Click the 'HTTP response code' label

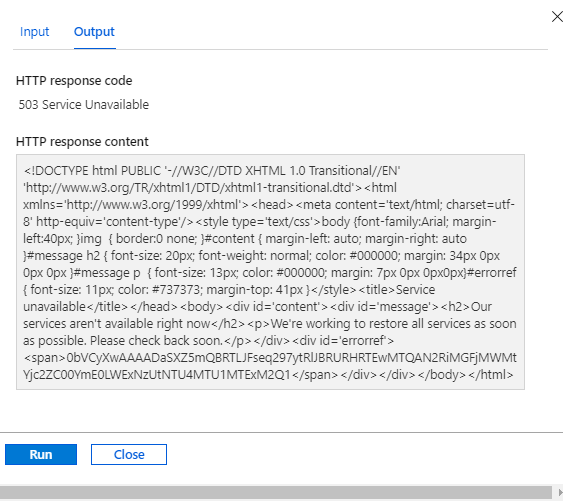74,80
